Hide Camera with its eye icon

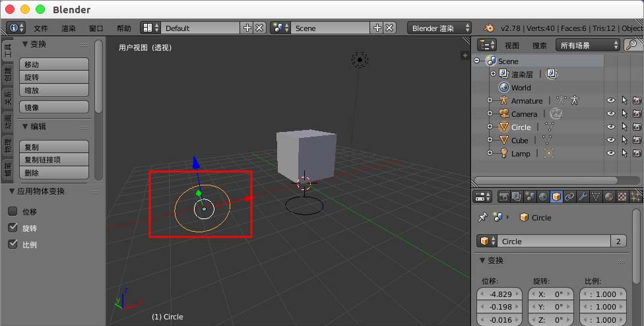pyautogui.click(x=611, y=114)
